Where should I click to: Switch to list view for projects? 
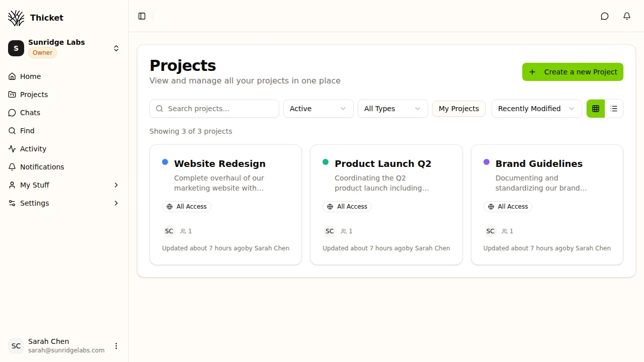pyautogui.click(x=614, y=108)
